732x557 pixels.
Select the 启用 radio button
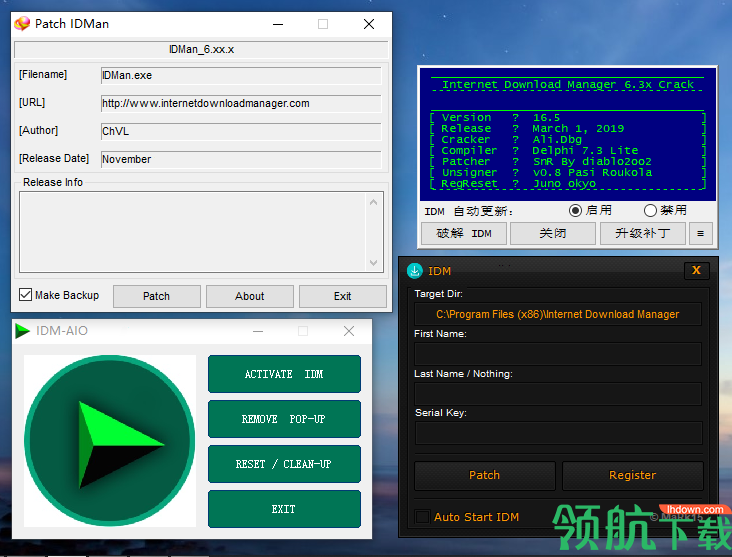coord(575,211)
